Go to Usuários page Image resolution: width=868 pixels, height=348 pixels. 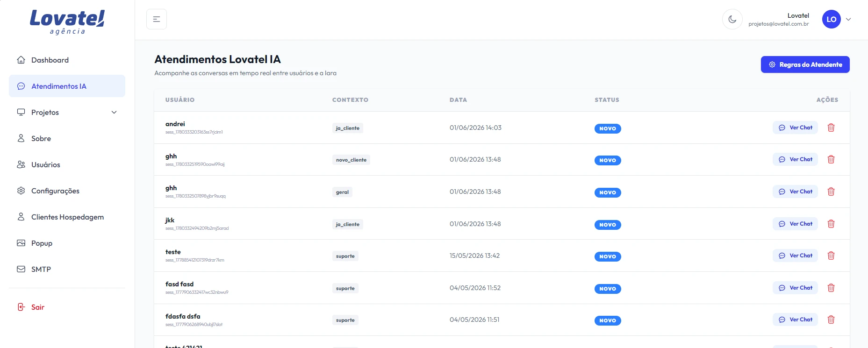67,164
